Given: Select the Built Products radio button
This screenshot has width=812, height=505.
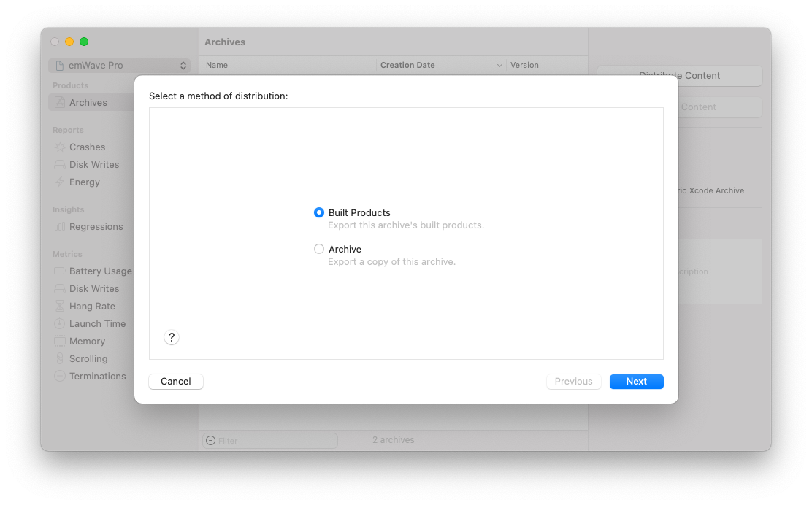Looking at the screenshot, I should tap(319, 212).
